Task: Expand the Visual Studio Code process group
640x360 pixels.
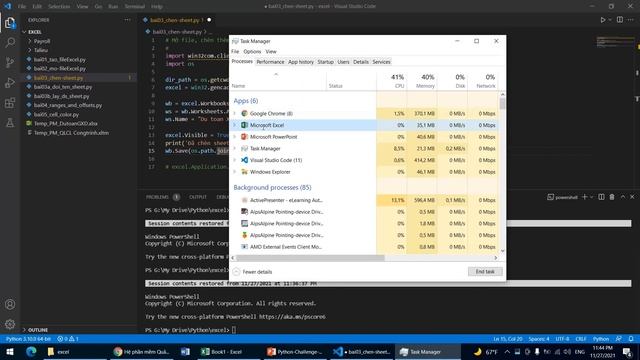Action: (235, 160)
